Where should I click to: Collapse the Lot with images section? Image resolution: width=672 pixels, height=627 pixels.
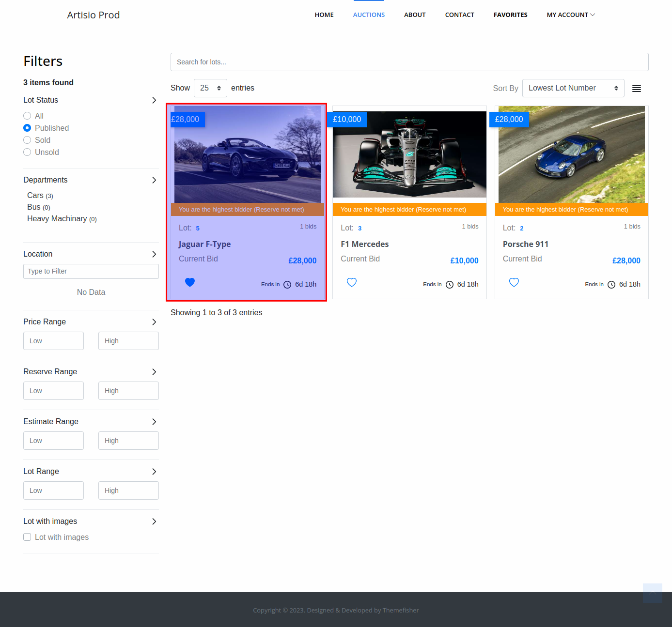click(x=154, y=521)
